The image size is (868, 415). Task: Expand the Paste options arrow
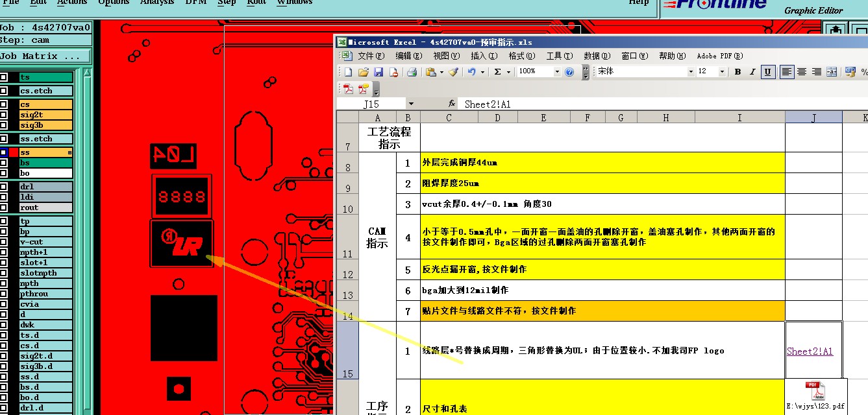(441, 72)
